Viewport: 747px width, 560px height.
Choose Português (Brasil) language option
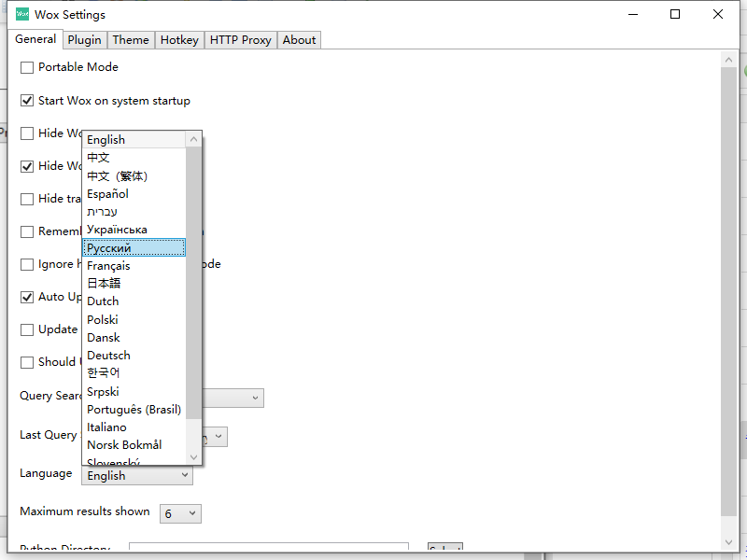pos(134,410)
